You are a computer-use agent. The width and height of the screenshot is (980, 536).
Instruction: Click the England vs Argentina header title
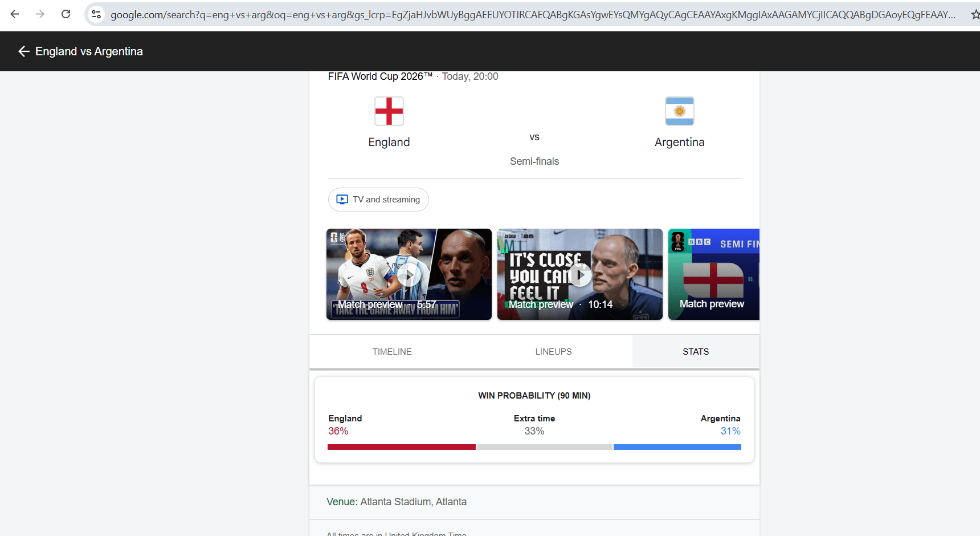(89, 51)
